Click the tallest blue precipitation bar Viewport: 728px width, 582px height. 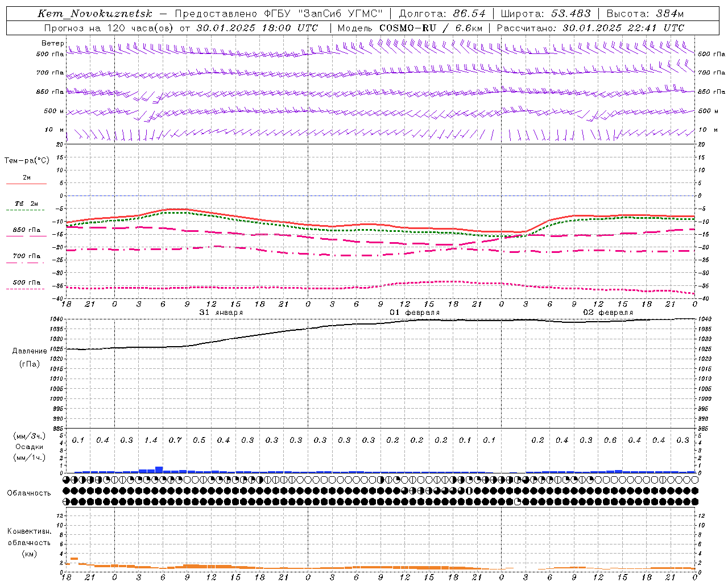(159, 469)
